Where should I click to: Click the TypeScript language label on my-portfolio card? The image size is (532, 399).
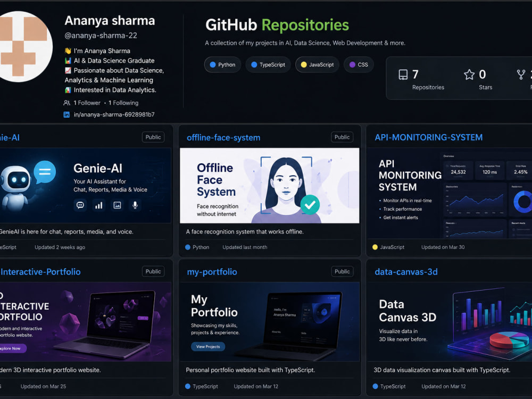coord(205,386)
